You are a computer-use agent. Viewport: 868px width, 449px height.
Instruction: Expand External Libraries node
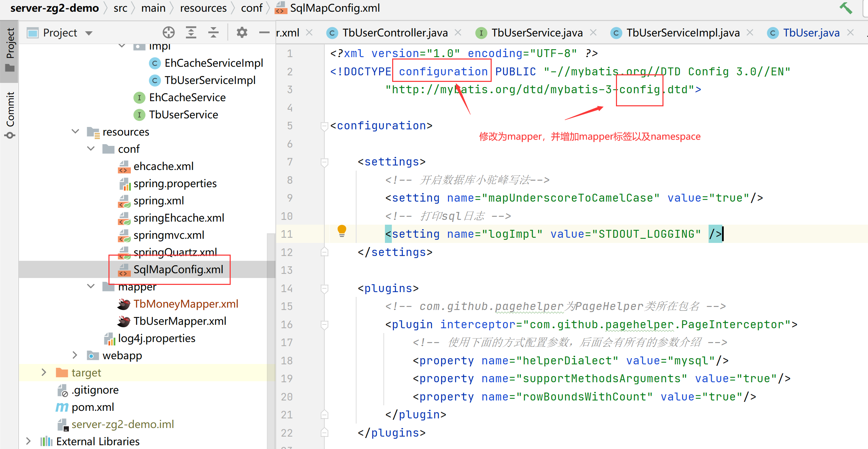(x=29, y=441)
